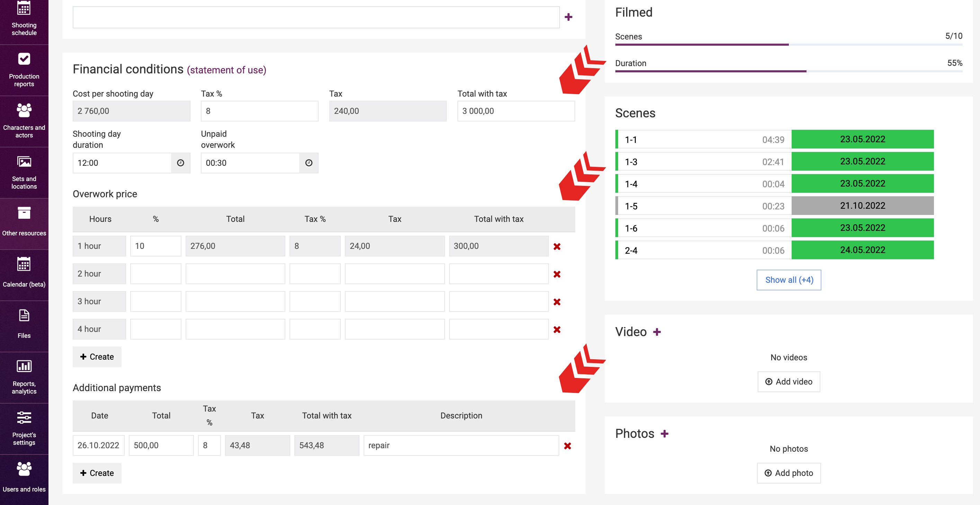Viewport: 980px width, 505px height.
Task: Delete the 2 hour overwork row
Action: point(557,274)
